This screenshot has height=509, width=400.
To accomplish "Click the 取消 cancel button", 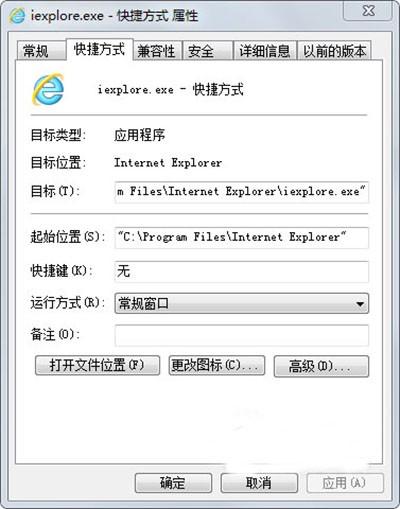I will [x=259, y=483].
